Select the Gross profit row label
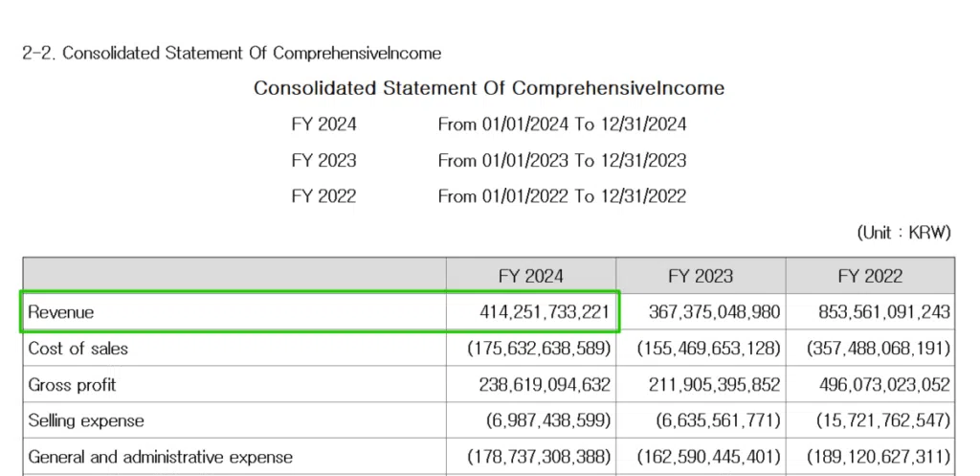Image resolution: width=980 pixels, height=476 pixels. point(72,385)
